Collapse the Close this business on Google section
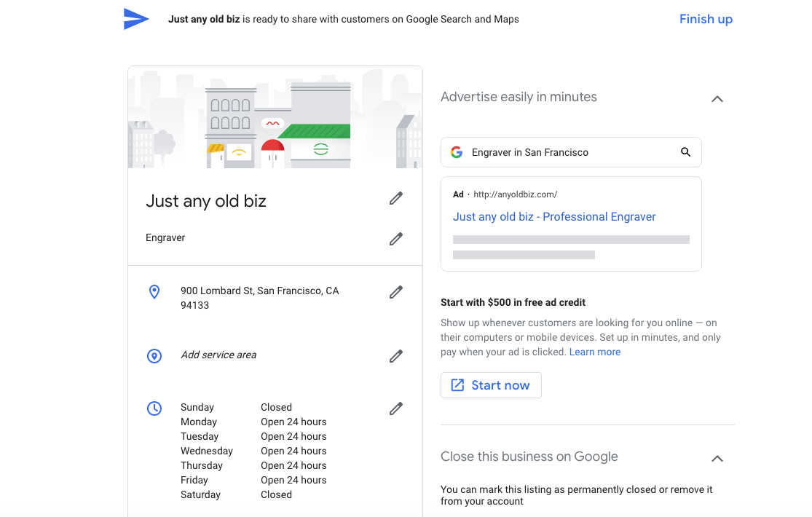The image size is (812, 517). [x=717, y=458]
